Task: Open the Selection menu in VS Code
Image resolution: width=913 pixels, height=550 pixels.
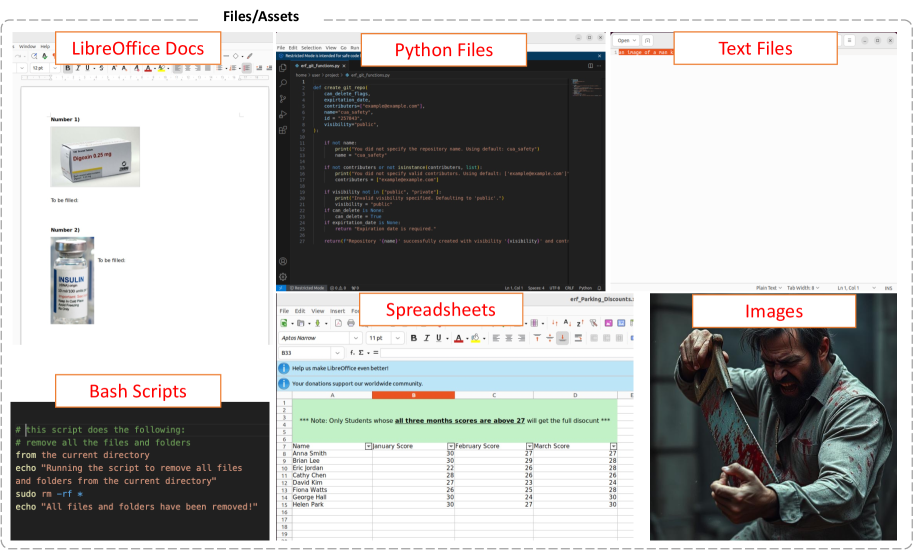Action: (x=312, y=47)
